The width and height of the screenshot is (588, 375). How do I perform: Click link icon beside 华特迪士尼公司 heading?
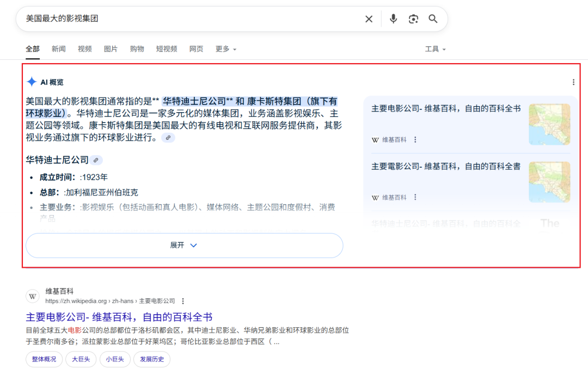[96, 161]
